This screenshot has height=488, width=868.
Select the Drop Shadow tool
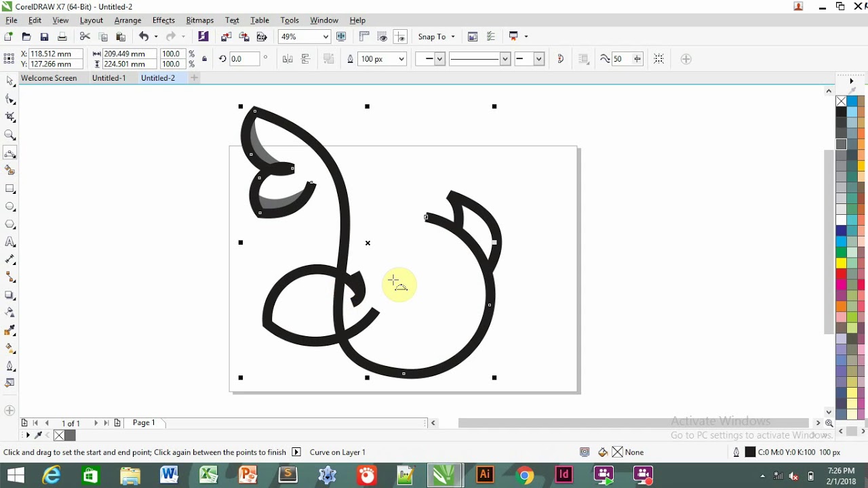pos(10,295)
